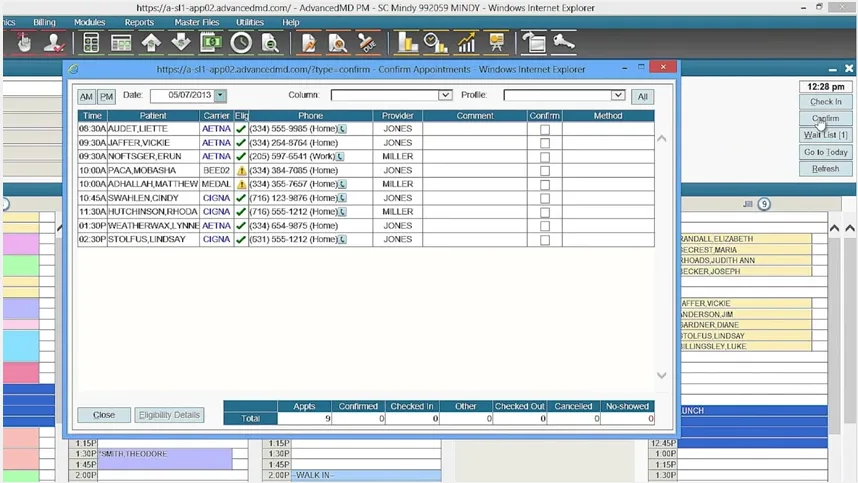The image size is (858, 483).
Task: Expand the Profile dropdown
Action: pos(618,95)
